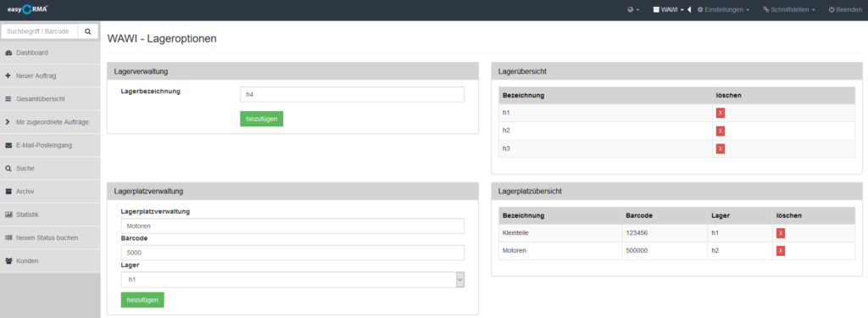This screenshot has width=868, height=318.
Task: Click the easyRMA logo
Action: pyautogui.click(x=28, y=8)
